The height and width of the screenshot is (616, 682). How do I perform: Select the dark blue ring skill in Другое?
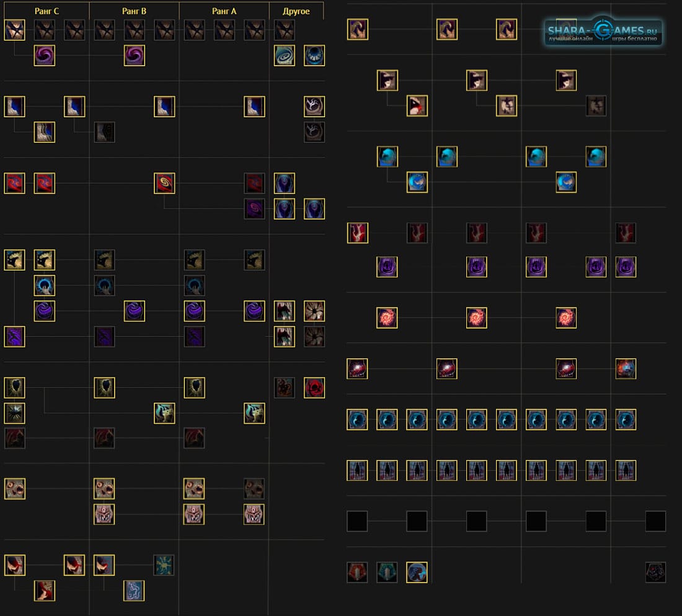(314, 56)
